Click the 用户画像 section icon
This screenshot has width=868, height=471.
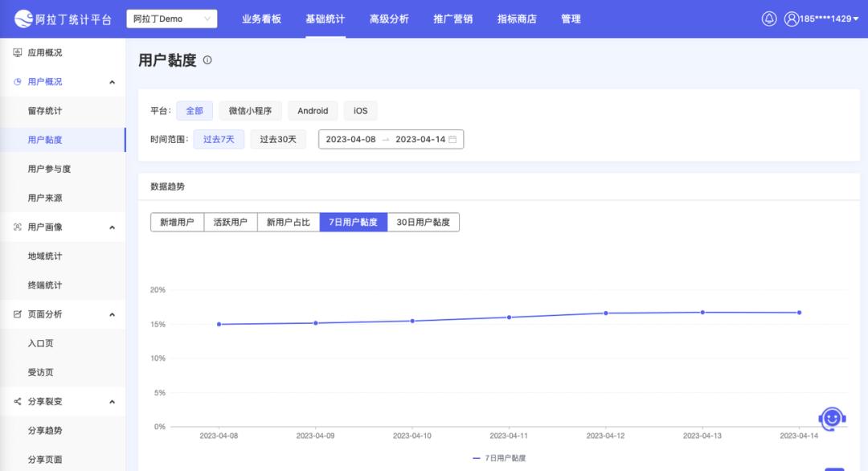[x=18, y=227]
